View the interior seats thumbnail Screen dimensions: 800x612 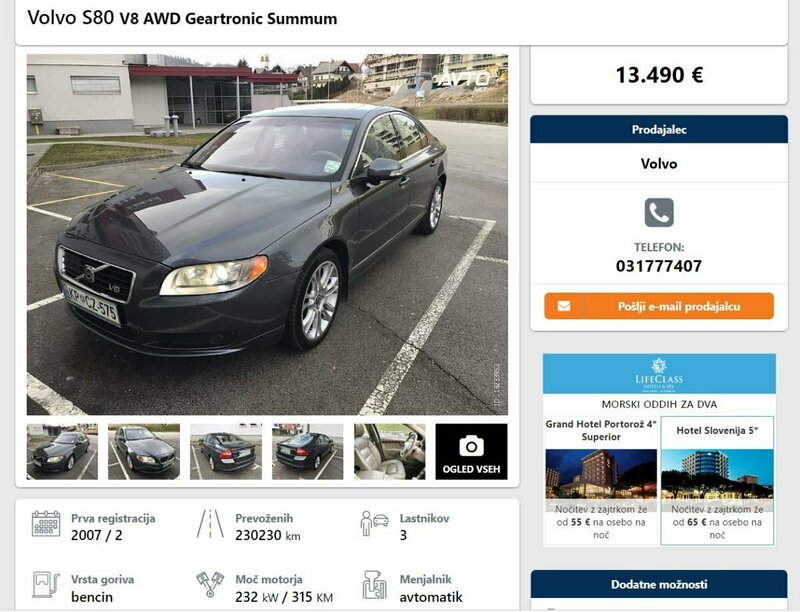(389, 451)
